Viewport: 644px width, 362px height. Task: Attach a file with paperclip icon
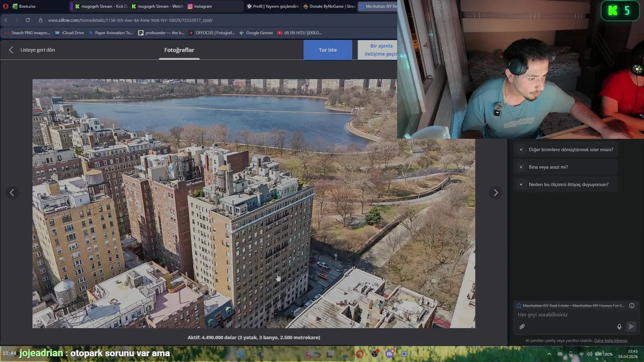522,326
